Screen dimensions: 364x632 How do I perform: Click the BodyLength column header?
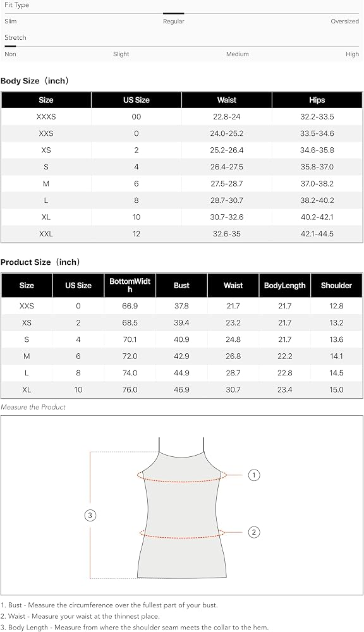tap(284, 286)
